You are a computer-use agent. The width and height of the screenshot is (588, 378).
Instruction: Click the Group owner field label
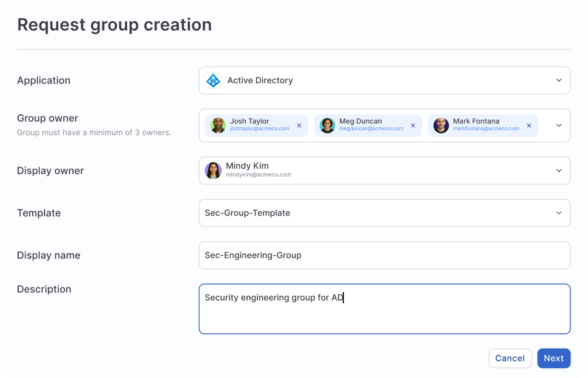click(47, 118)
